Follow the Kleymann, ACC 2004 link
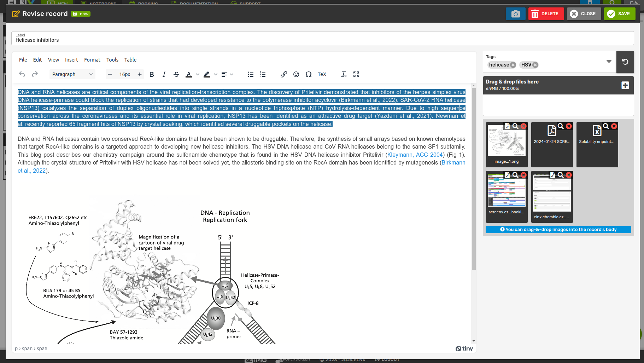 pos(415,155)
